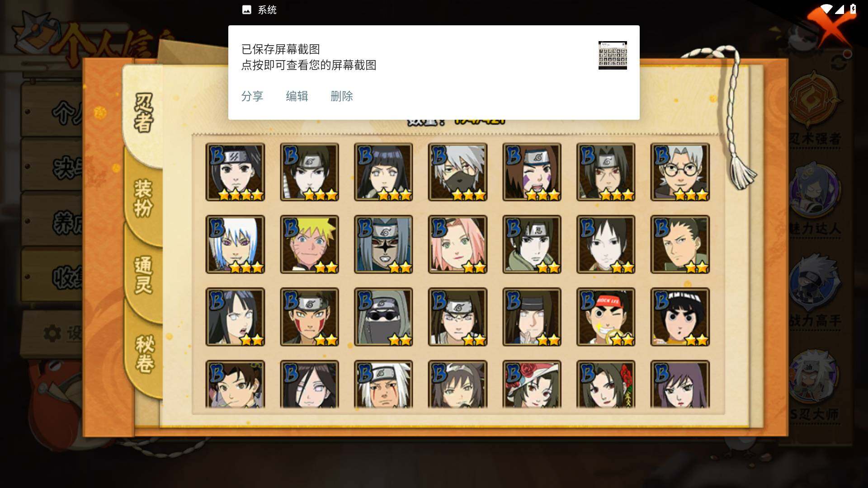Switch to the 装扮 tab
The height and width of the screenshot is (488, 868).
143,199
